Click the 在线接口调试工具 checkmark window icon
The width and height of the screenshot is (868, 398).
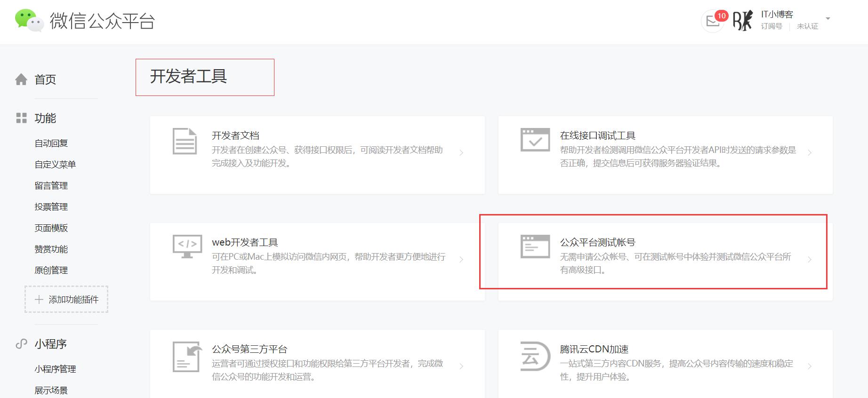[535, 140]
